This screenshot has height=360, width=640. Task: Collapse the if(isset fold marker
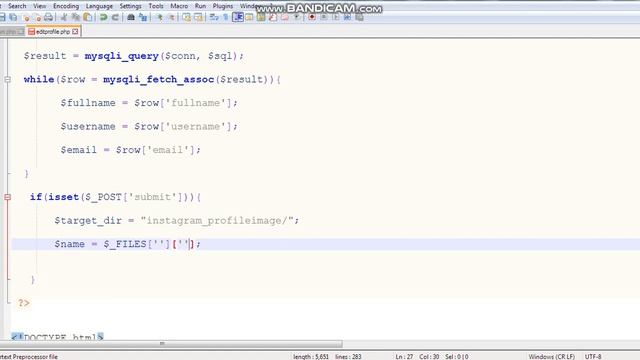tap(7, 197)
